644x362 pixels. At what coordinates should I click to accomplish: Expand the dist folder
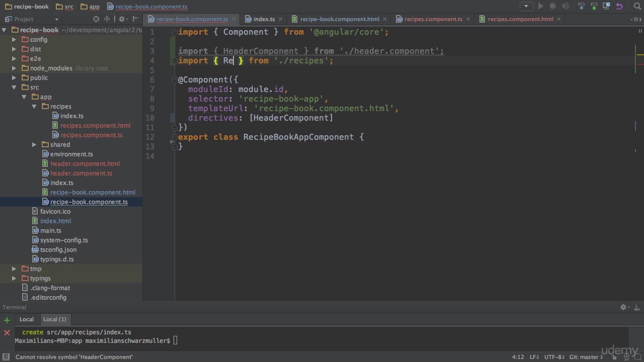pyautogui.click(x=14, y=49)
